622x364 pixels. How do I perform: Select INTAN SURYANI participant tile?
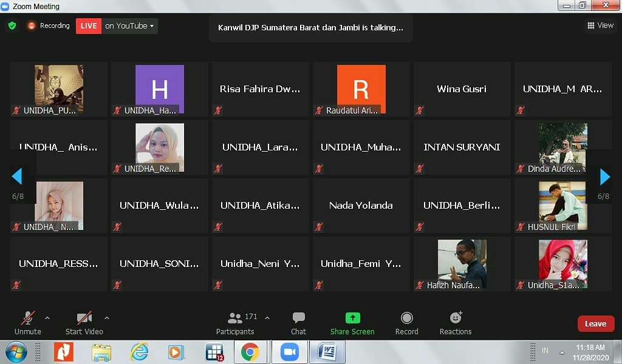462,147
